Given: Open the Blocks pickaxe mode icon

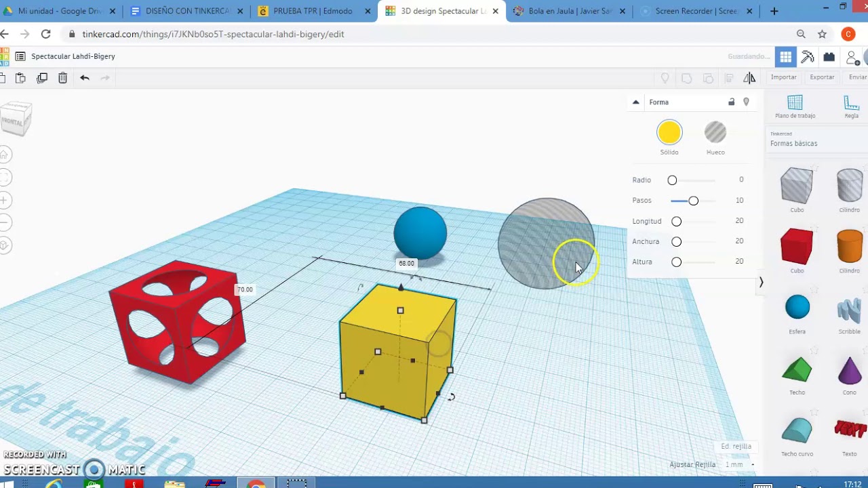Looking at the screenshot, I should click(x=807, y=57).
